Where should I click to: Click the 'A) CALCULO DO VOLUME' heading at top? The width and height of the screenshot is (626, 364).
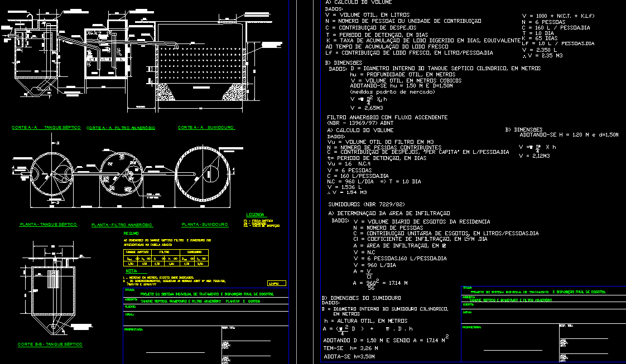(358, 3)
